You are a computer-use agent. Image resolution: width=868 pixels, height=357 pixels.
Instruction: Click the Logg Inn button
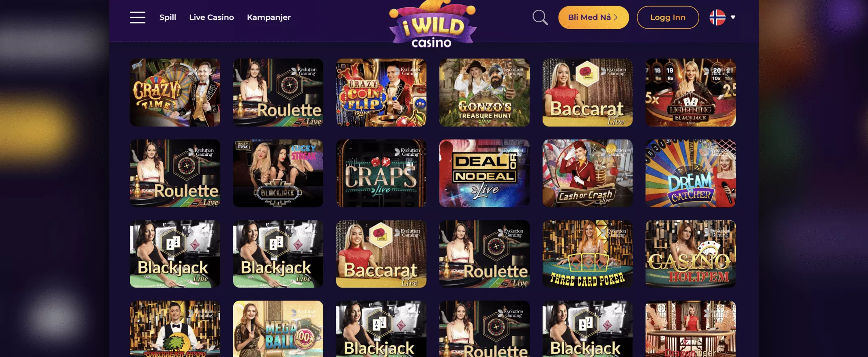tap(668, 17)
